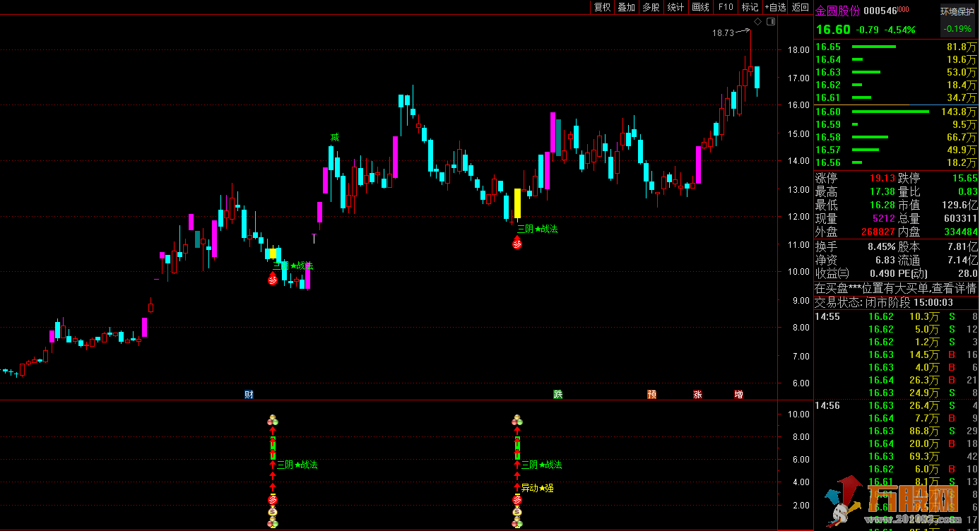The image size is (980, 531).
Task: Click the 市值 value 129.6亿
Action: (x=960, y=205)
